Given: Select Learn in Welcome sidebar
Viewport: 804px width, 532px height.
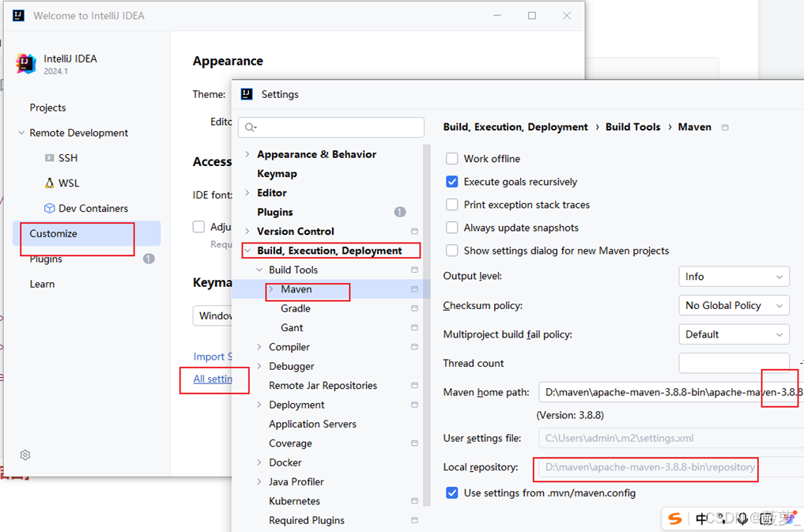Looking at the screenshot, I should click(42, 284).
